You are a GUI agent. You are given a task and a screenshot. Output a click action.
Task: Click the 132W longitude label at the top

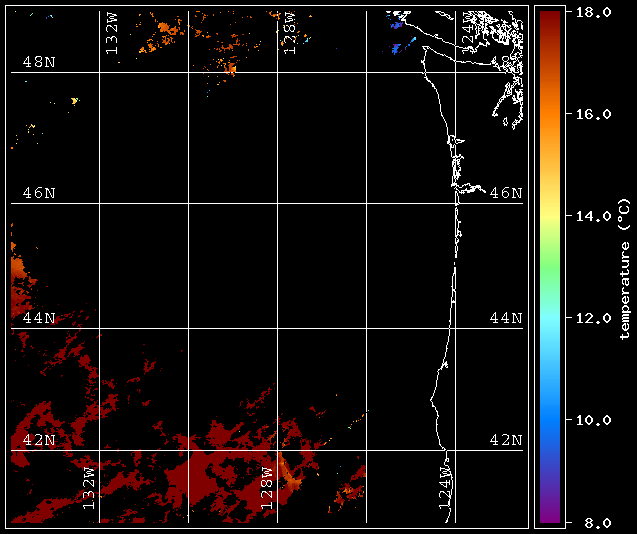(112, 35)
